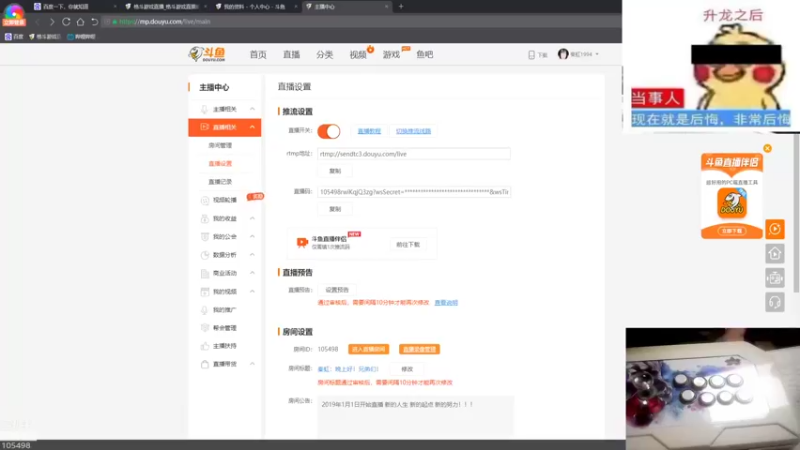
Task: Select 直播设置 in sidebar
Action: click(220, 164)
